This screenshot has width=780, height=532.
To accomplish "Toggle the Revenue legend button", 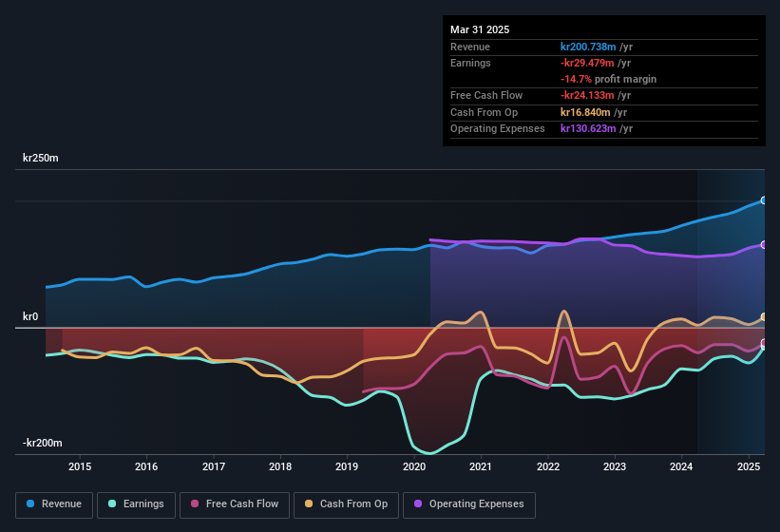I will tap(54, 504).
